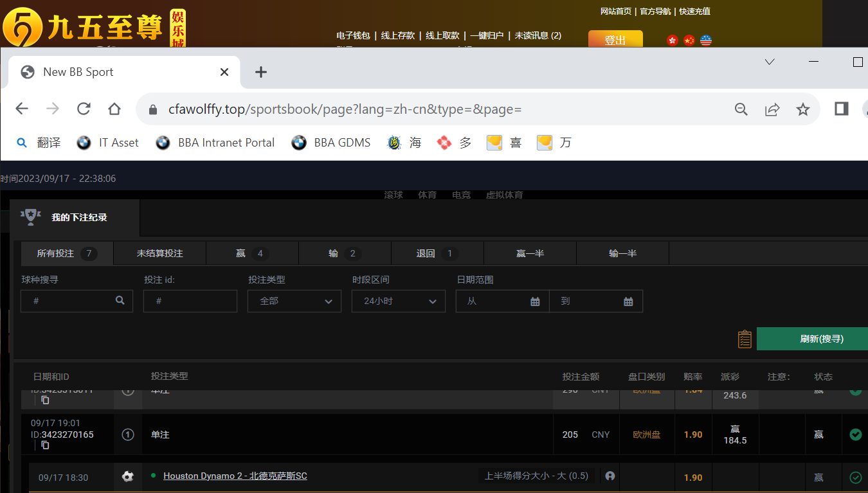Viewport: 868px width, 493px height.
Task: Click 官方导航 link
Action: (655, 11)
